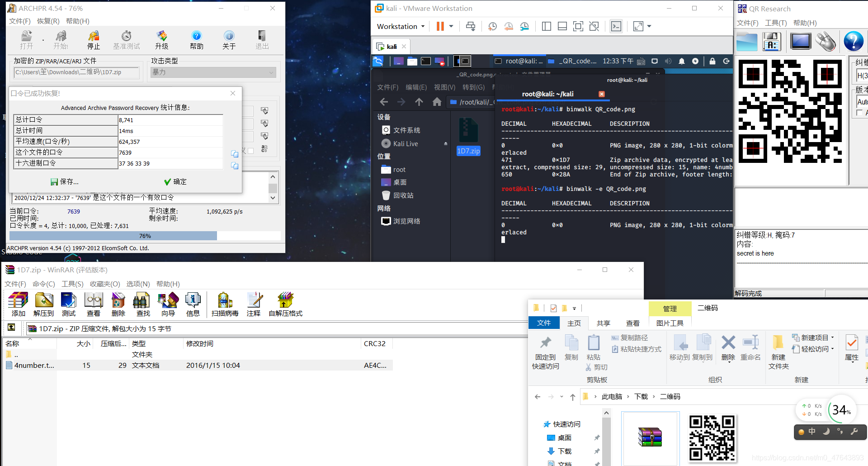Click 保存... button in ARCHPR result dialog

(65, 181)
